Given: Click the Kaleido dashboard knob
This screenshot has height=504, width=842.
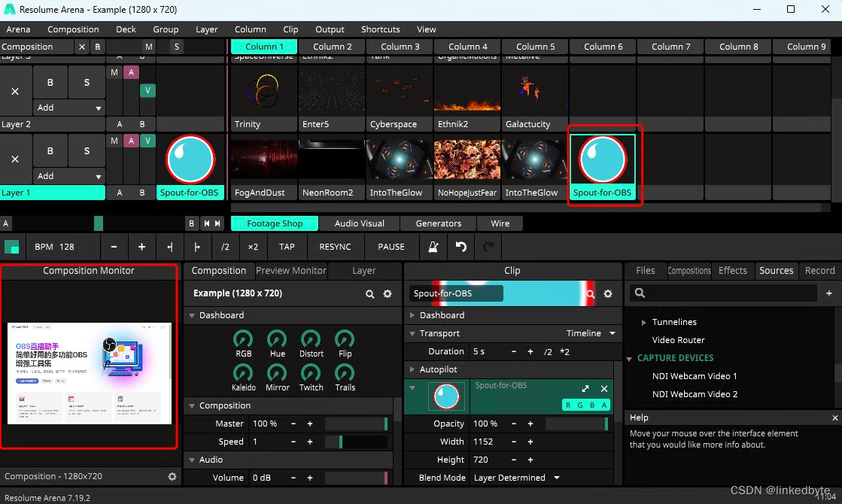Looking at the screenshot, I should (x=243, y=373).
